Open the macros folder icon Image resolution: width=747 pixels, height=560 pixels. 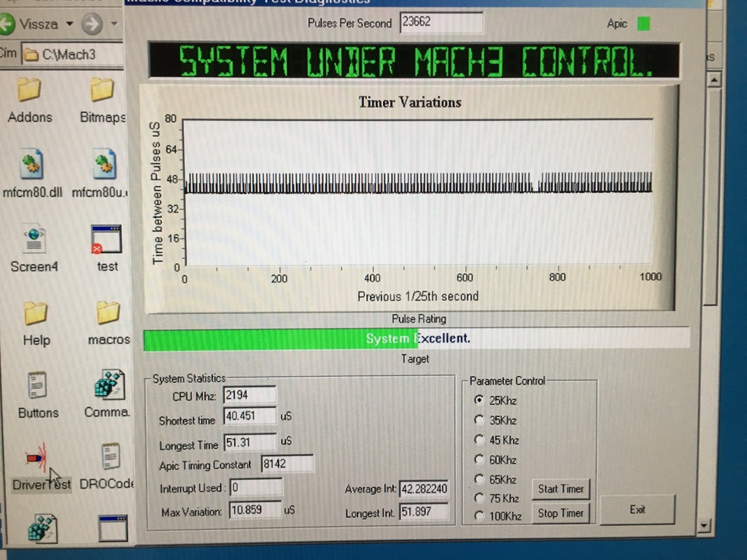point(108,313)
